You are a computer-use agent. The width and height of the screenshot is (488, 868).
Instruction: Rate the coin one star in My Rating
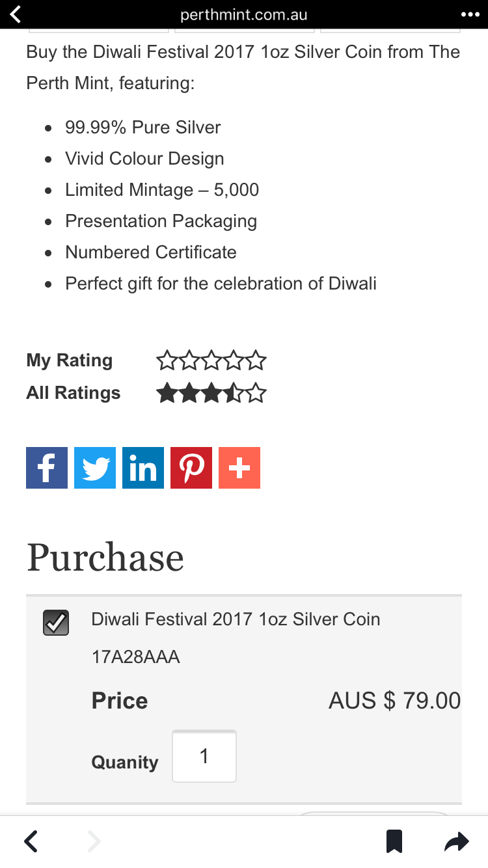click(167, 360)
